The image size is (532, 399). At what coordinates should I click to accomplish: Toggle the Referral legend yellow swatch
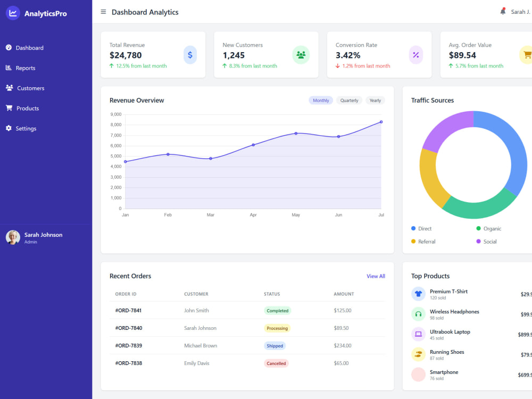[x=413, y=241]
